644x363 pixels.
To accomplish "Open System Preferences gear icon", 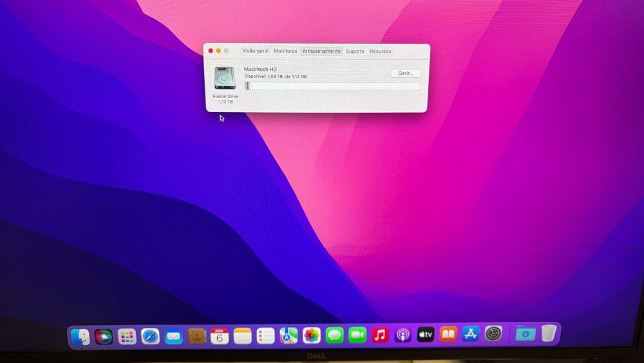I will (493, 334).
